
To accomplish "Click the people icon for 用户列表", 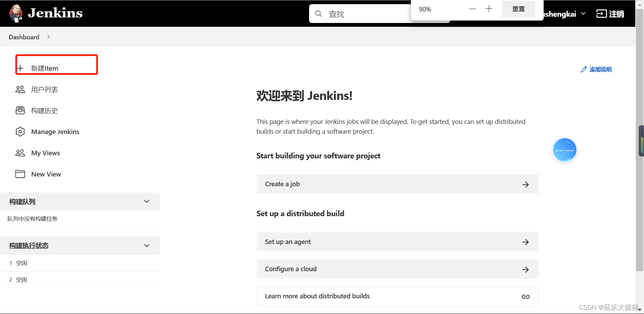I will click(20, 89).
